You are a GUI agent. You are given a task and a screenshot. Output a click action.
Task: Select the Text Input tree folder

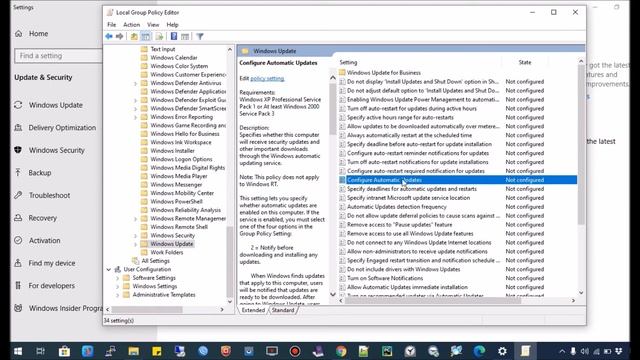pos(162,49)
